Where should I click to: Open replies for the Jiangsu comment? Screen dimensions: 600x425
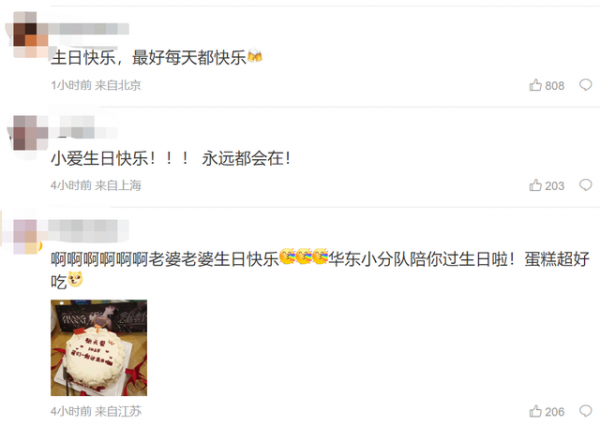click(585, 411)
